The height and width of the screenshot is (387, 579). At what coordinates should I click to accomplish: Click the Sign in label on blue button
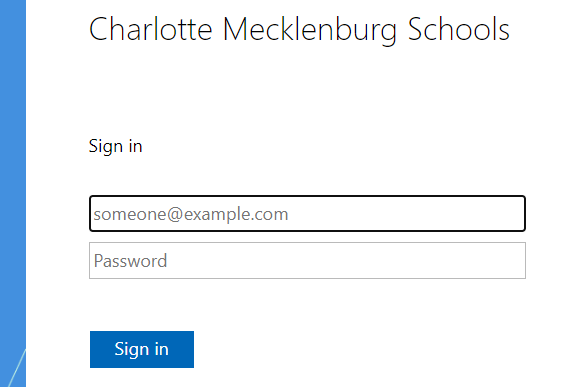click(x=142, y=349)
